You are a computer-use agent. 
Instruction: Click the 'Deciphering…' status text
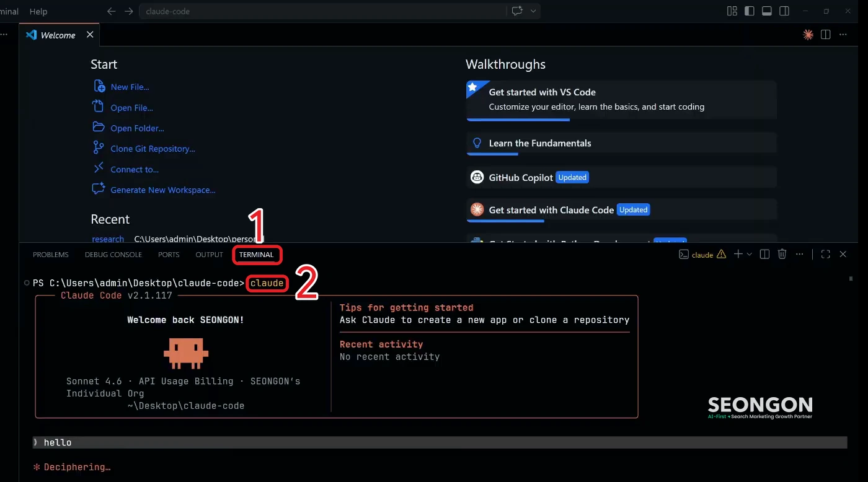(x=77, y=467)
